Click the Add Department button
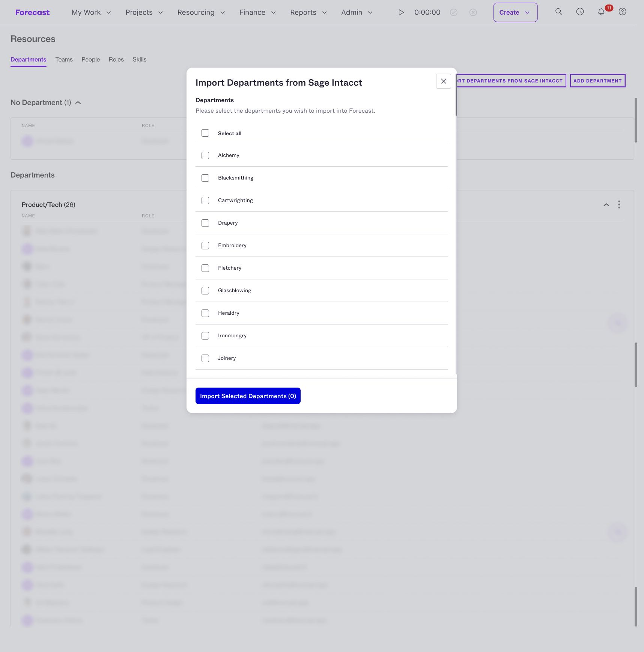Screen dimensions: 644x652 597,81
